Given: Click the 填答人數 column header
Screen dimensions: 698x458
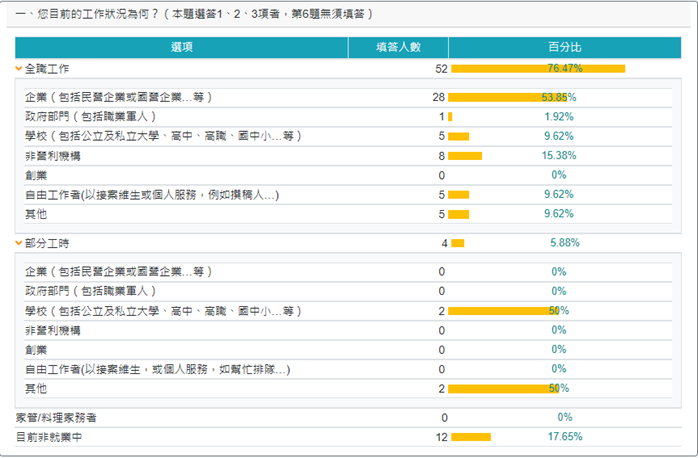Looking at the screenshot, I should [x=398, y=47].
